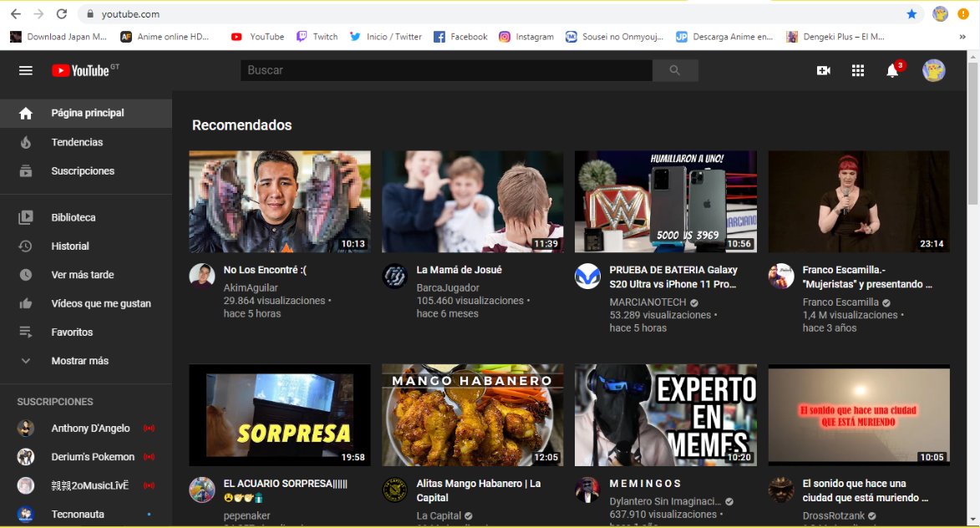Open the Historial clock icon
980x528 pixels.
click(26, 246)
